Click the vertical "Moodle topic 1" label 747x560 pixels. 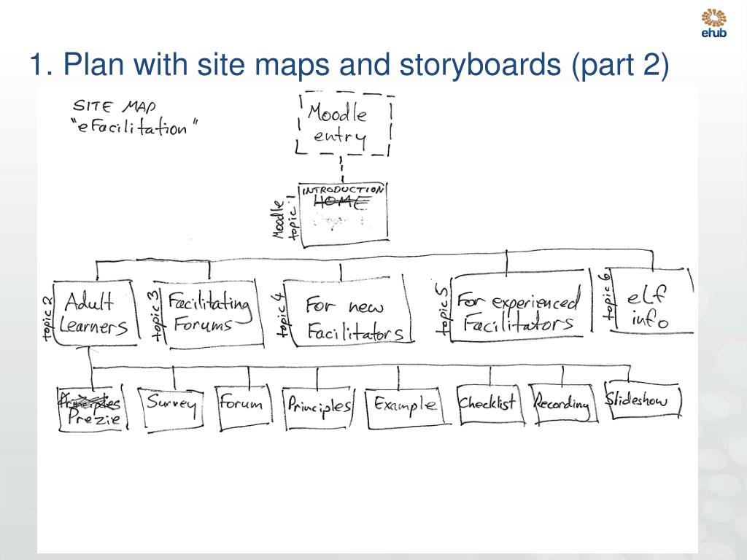(285, 218)
